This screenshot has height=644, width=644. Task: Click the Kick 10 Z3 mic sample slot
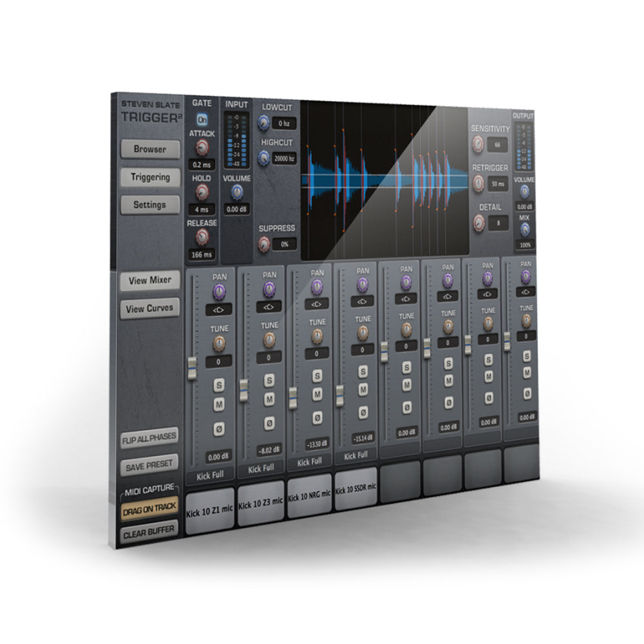coord(261,503)
